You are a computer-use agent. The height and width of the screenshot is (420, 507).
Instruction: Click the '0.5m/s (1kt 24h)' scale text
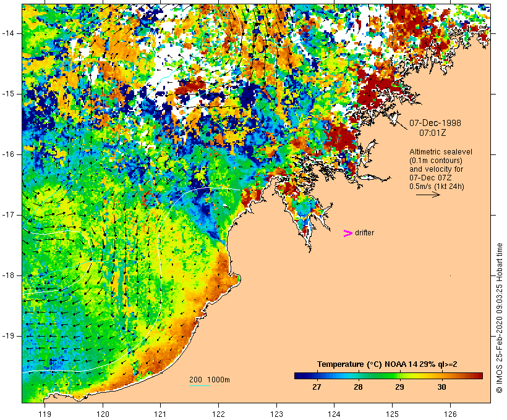(x=437, y=187)
